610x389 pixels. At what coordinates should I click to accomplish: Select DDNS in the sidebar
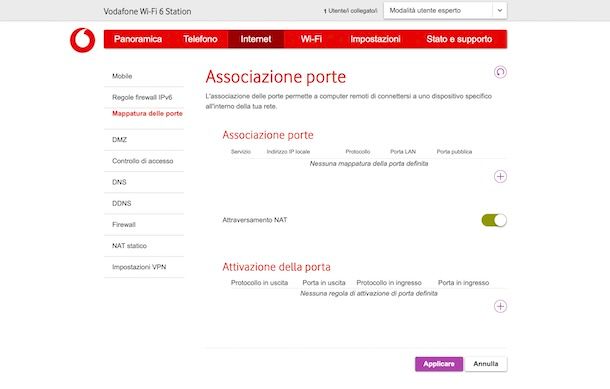point(144,203)
